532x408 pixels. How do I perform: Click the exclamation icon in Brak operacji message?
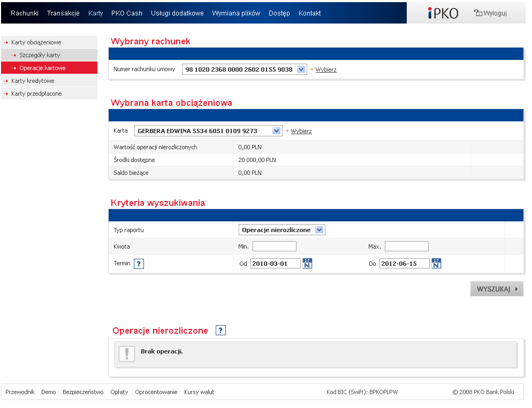point(127,354)
